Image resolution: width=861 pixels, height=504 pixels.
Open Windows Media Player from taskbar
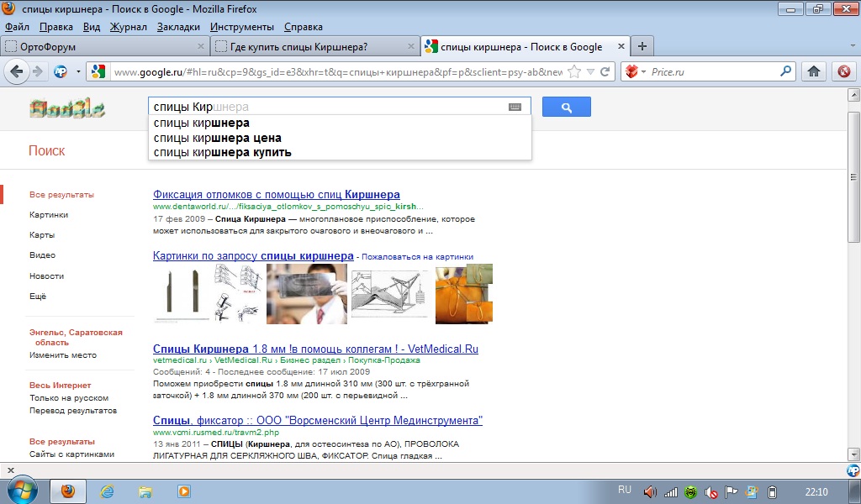(183, 491)
